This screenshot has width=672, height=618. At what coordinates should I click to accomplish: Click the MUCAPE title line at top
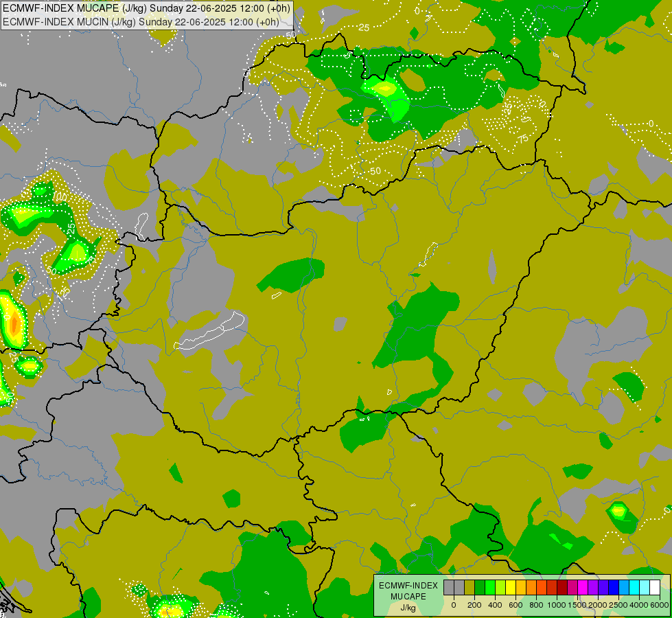point(147,8)
